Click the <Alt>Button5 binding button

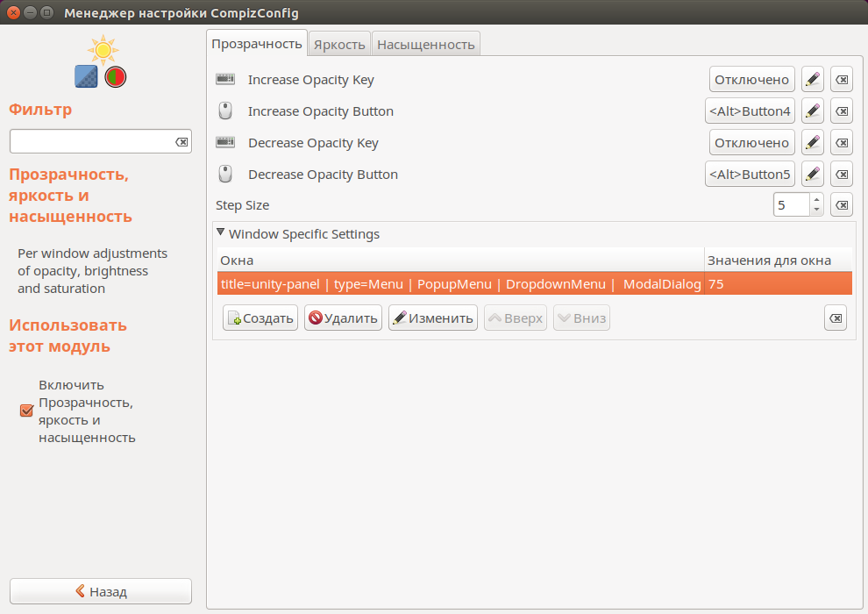pos(750,174)
